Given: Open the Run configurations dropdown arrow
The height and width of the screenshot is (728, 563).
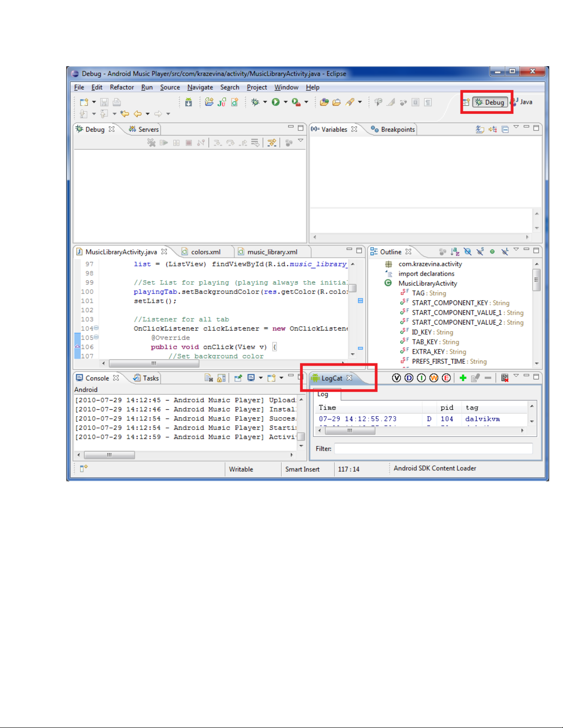Looking at the screenshot, I should tap(285, 102).
